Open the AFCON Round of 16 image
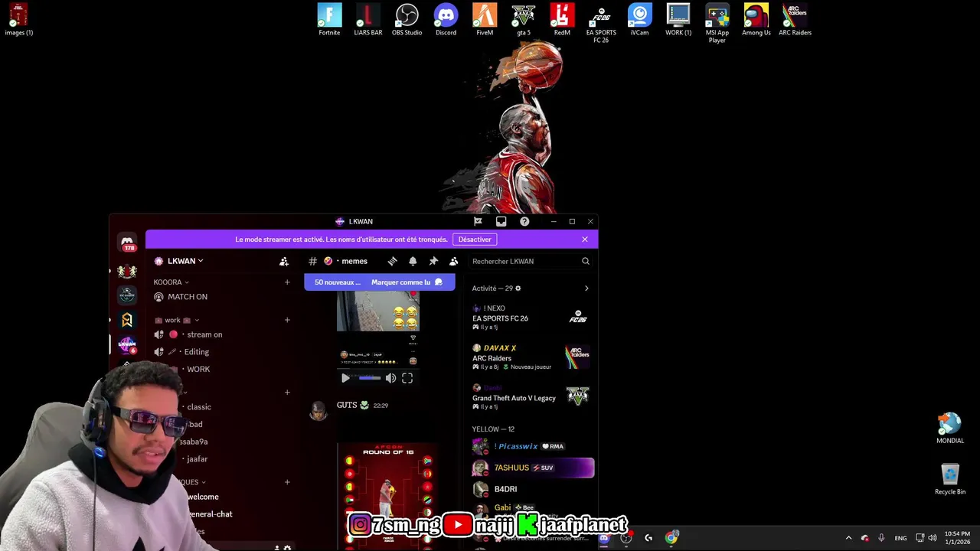Image resolution: width=980 pixels, height=551 pixels. [x=387, y=496]
